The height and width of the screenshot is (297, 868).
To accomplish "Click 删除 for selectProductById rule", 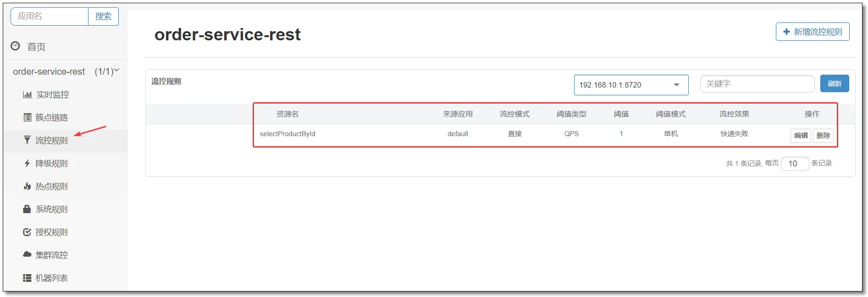I will (823, 136).
